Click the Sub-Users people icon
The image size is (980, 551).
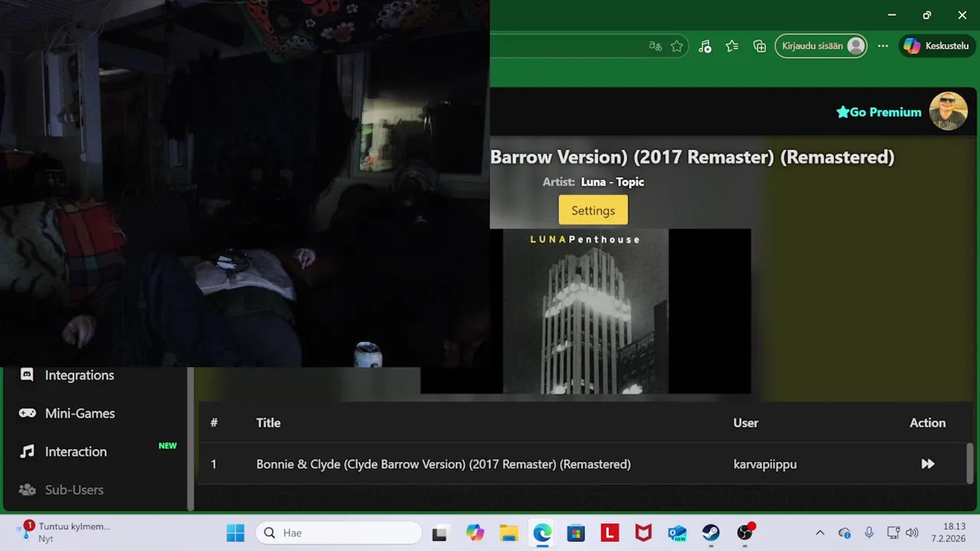pyautogui.click(x=27, y=490)
